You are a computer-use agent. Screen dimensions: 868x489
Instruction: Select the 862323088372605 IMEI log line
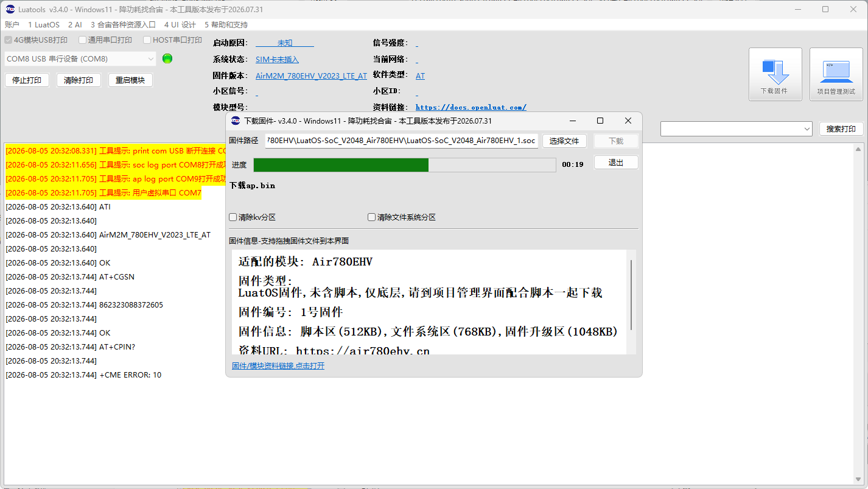[84, 305]
